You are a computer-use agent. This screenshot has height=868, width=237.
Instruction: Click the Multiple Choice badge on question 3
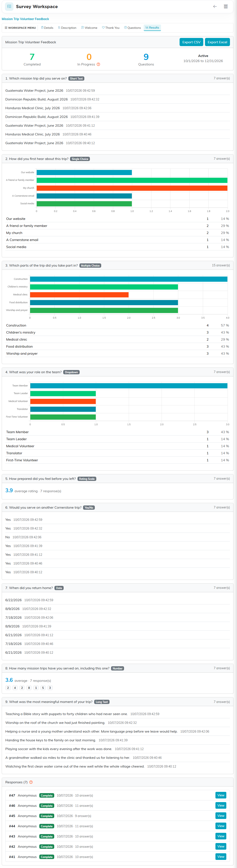pos(90,266)
